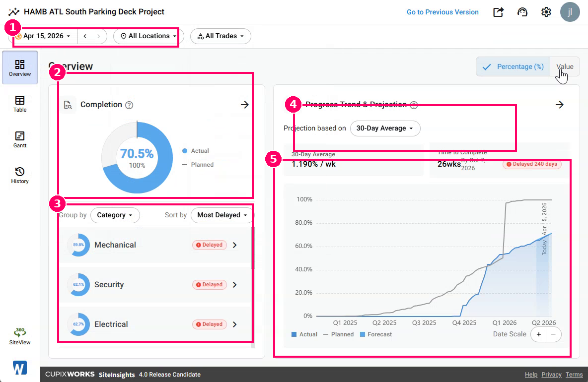Open the support headset icon

pos(522,12)
